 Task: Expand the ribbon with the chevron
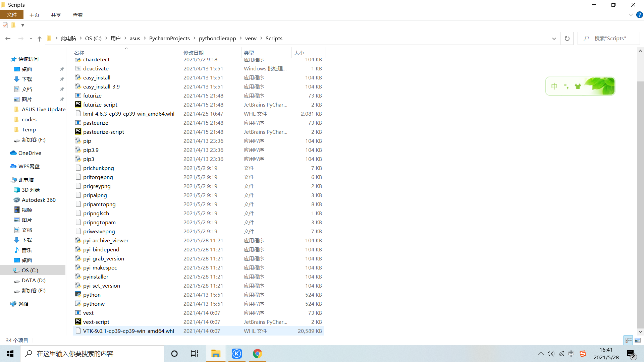(631, 15)
